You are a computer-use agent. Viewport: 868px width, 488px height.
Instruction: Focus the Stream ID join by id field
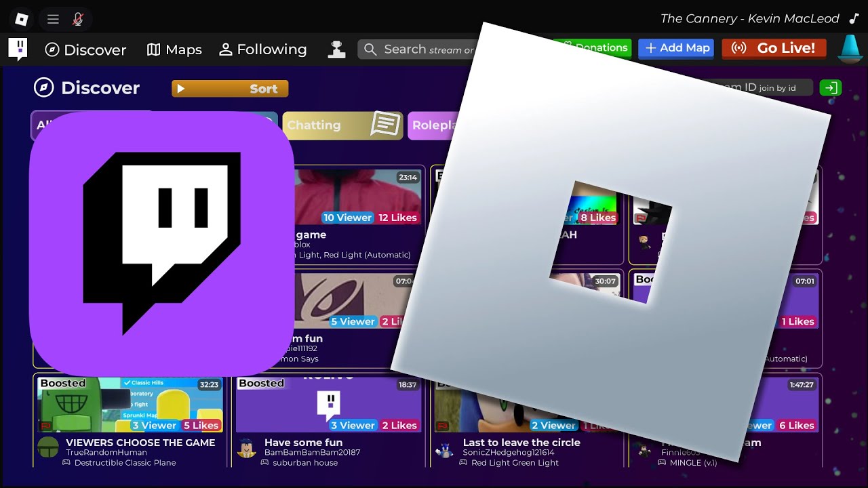pos(759,87)
